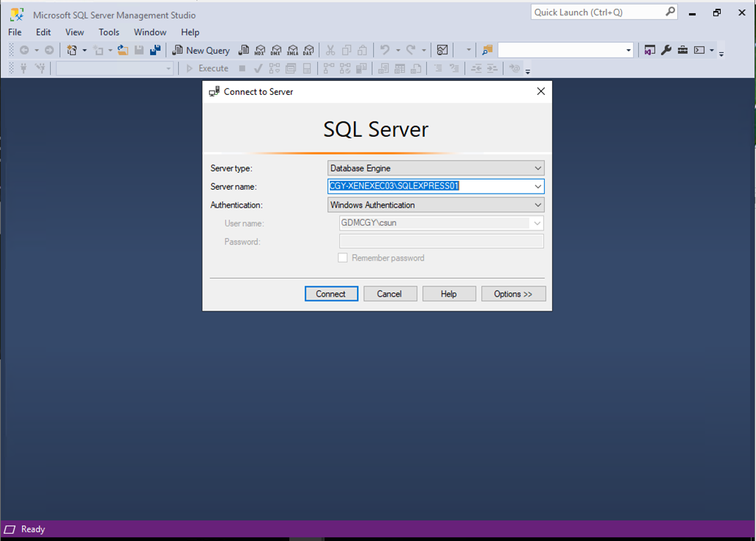Click the Change Connection icon

coord(40,68)
